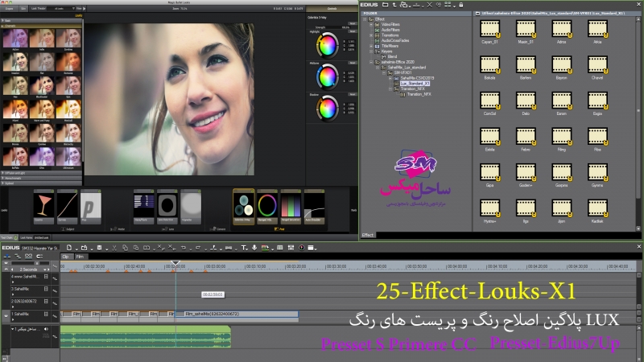Viewport: 644px width, 362px height.
Task: Click the Delete X icon in Effect palette
Action: [x=430, y=5]
